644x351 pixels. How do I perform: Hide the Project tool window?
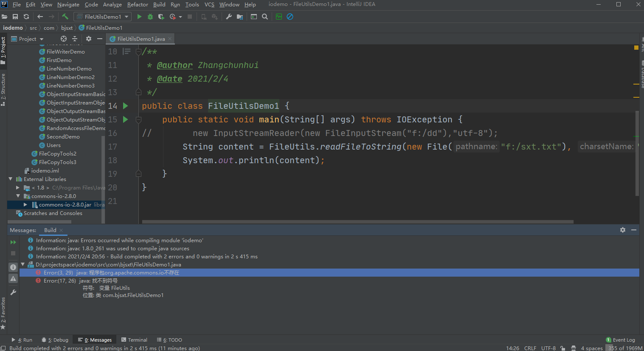[x=100, y=39]
